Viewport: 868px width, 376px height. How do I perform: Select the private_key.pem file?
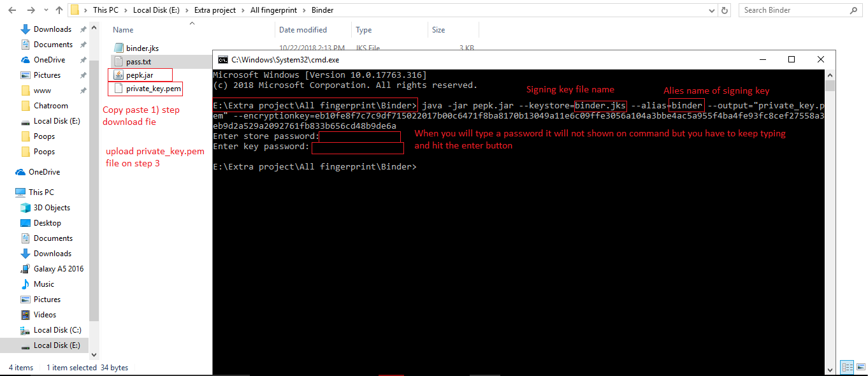coord(153,89)
